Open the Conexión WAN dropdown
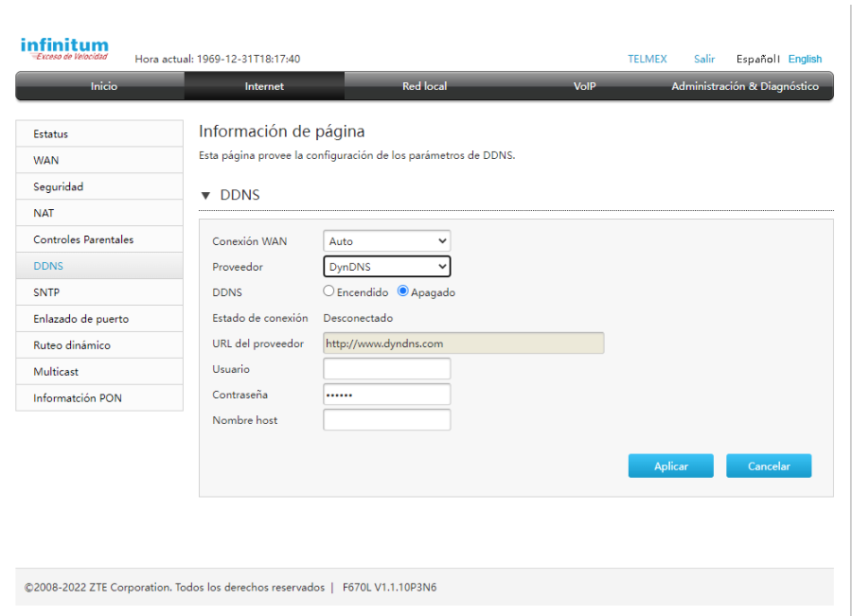Screen dimensions: 852x616 (x=386, y=241)
